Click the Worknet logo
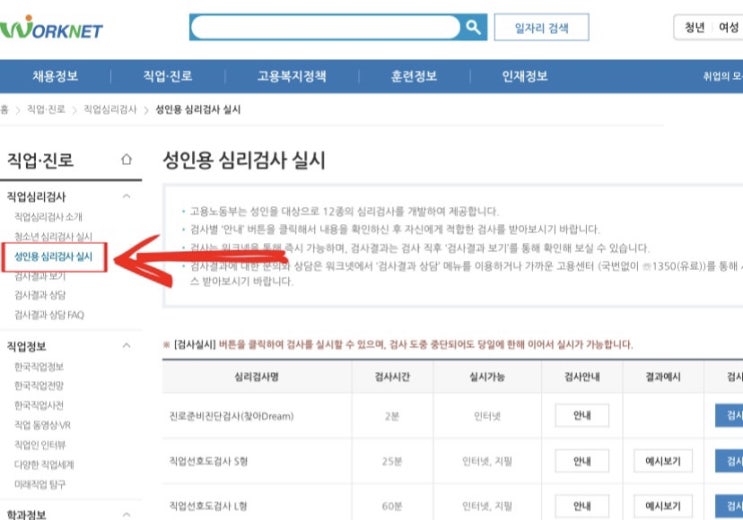This screenshot has width=743, height=520. point(51,27)
